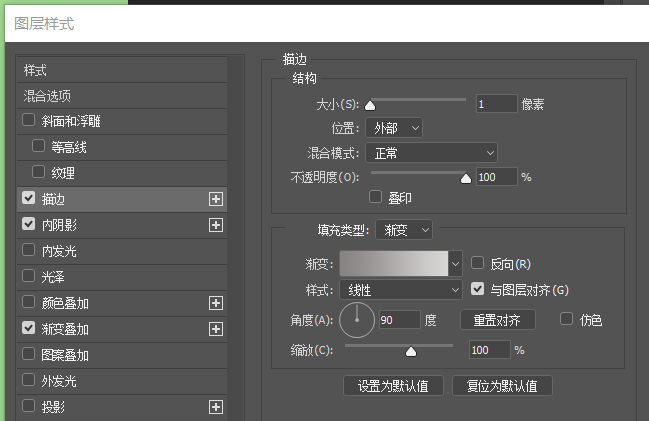Open the gradient preset picker arrow
649x421 pixels.
coord(455,264)
